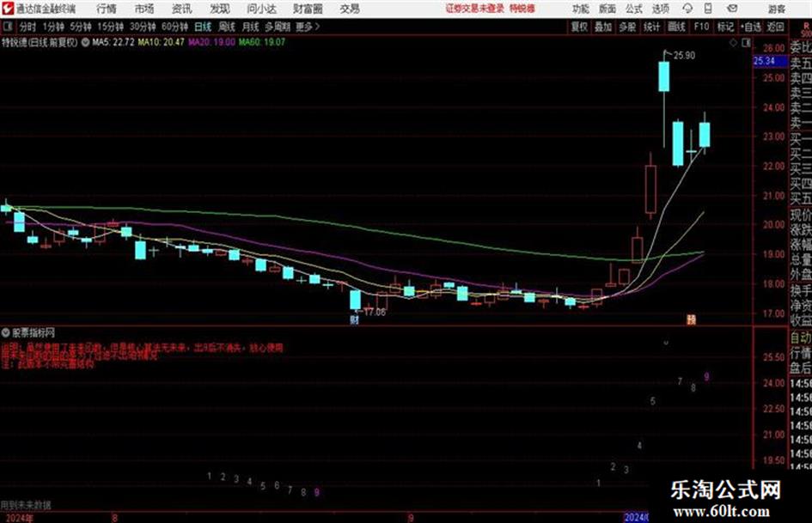Toggle the side panel icon at chart top right
The width and height of the screenshot is (812, 523).
click(746, 43)
